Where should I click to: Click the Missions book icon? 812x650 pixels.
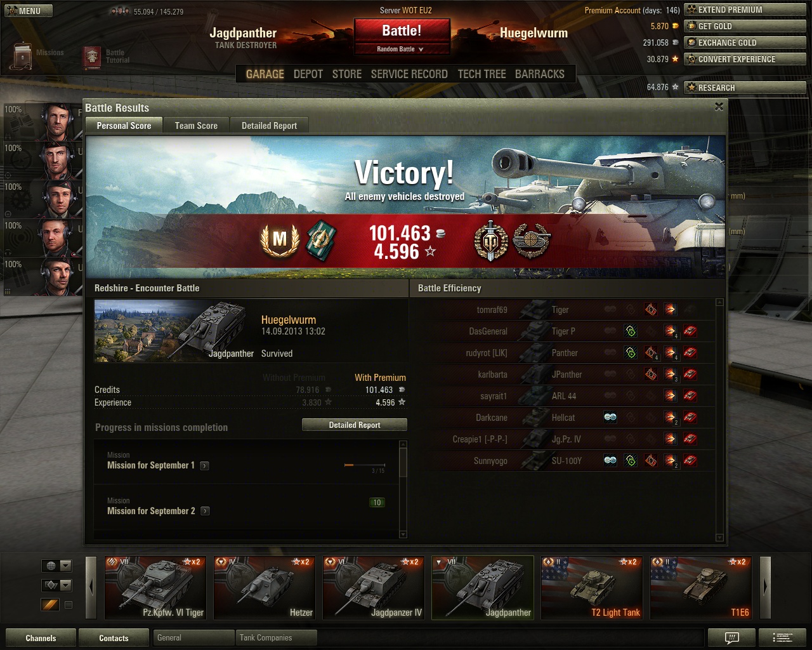coord(22,56)
